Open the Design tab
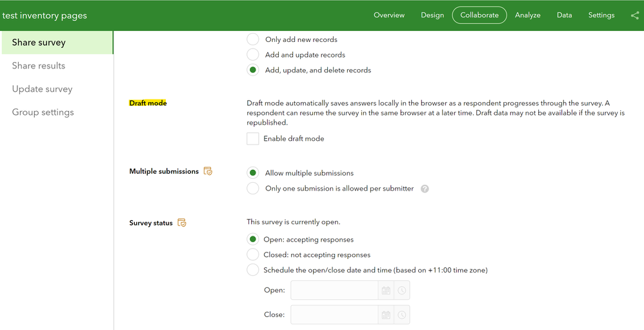Image resolution: width=644 pixels, height=330 pixels. 432,15
